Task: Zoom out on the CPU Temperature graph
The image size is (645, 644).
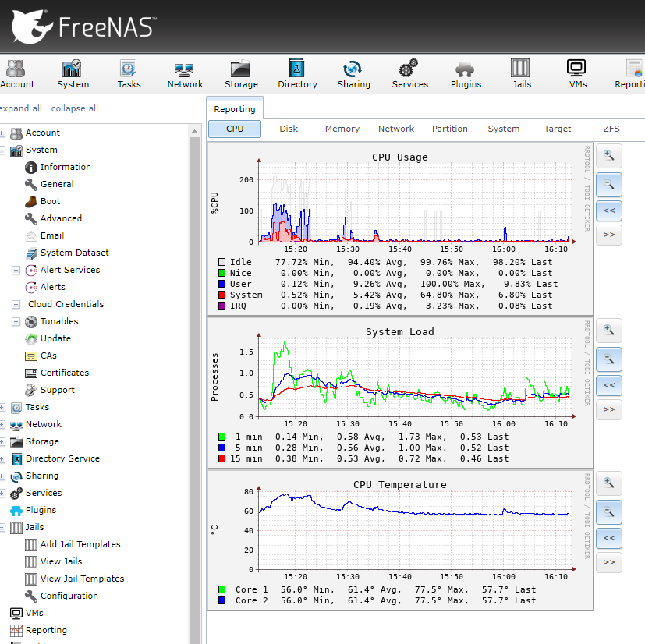Action: pos(609,512)
